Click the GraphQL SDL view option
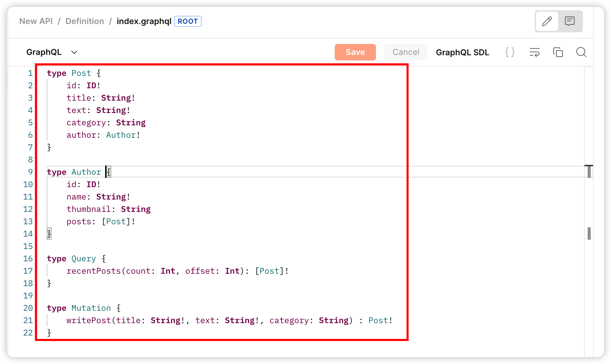The height and width of the screenshot is (364, 611). (x=463, y=52)
